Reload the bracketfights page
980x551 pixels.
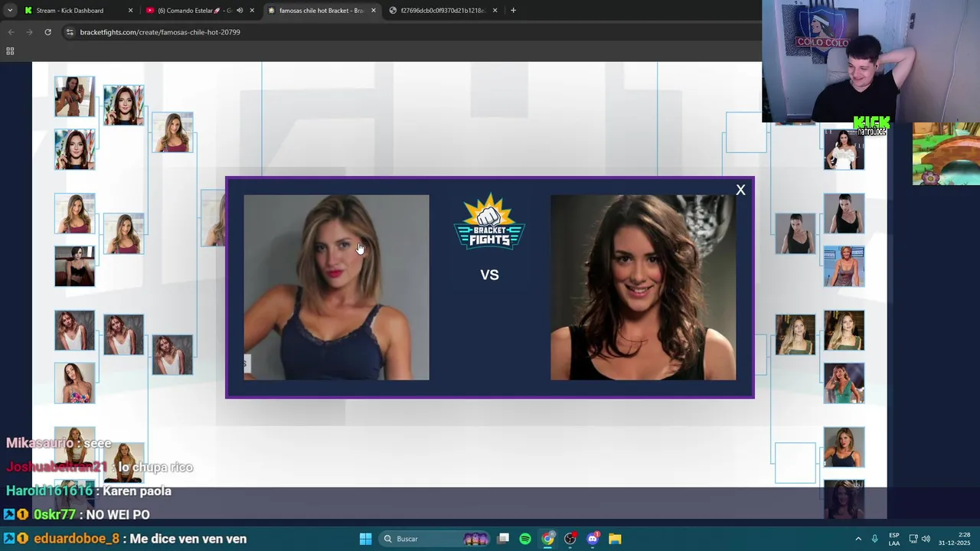click(x=47, y=32)
